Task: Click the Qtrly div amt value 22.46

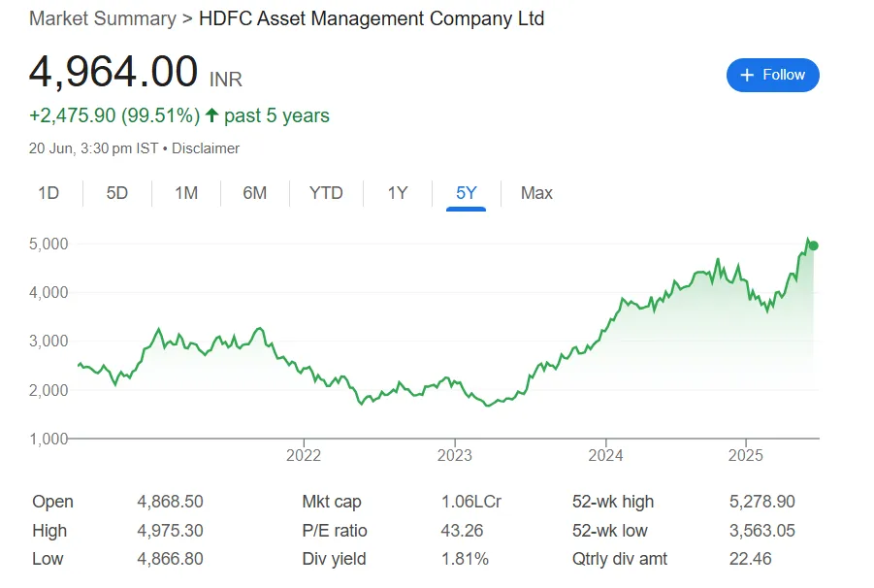Action: pos(750,559)
